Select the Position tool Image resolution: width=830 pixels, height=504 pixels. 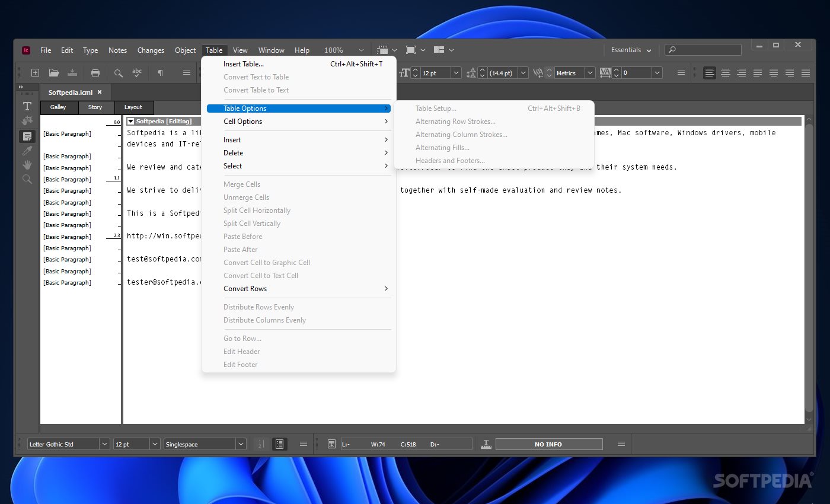[27, 121]
